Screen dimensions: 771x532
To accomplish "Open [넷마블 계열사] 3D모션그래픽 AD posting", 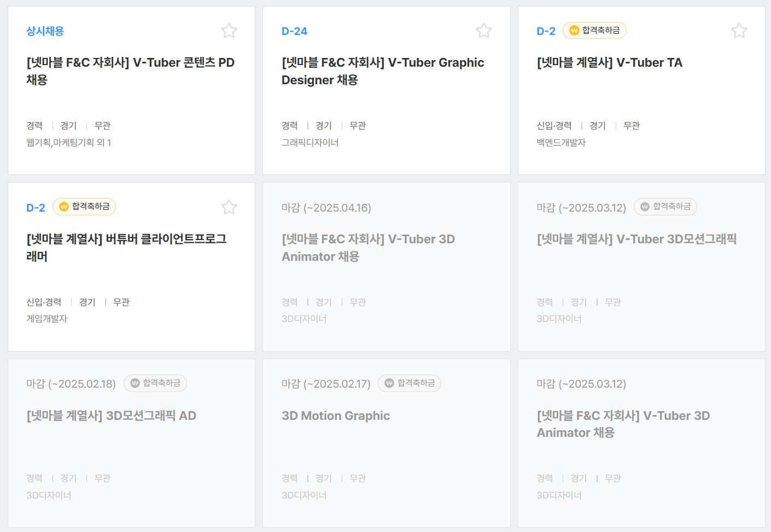I will point(111,416).
